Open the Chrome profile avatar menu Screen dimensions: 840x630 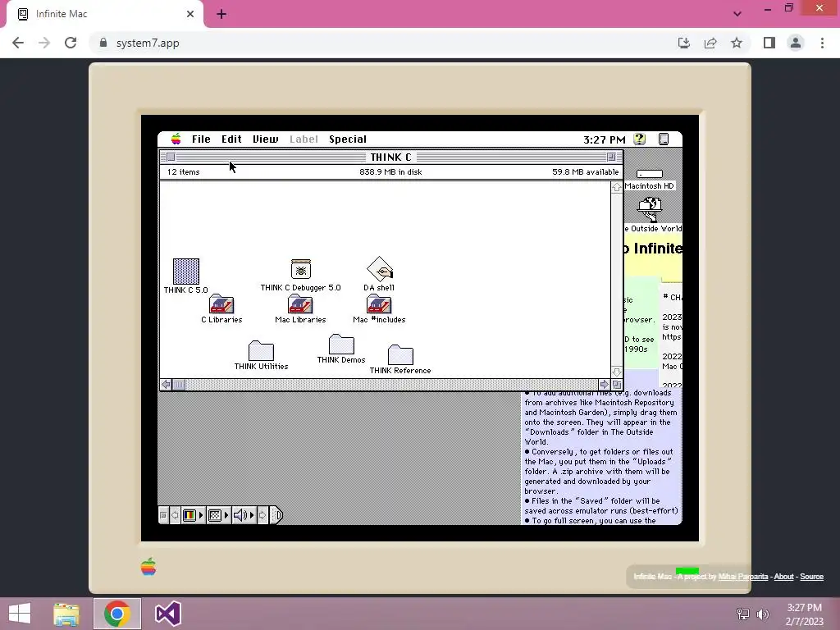[x=796, y=43]
